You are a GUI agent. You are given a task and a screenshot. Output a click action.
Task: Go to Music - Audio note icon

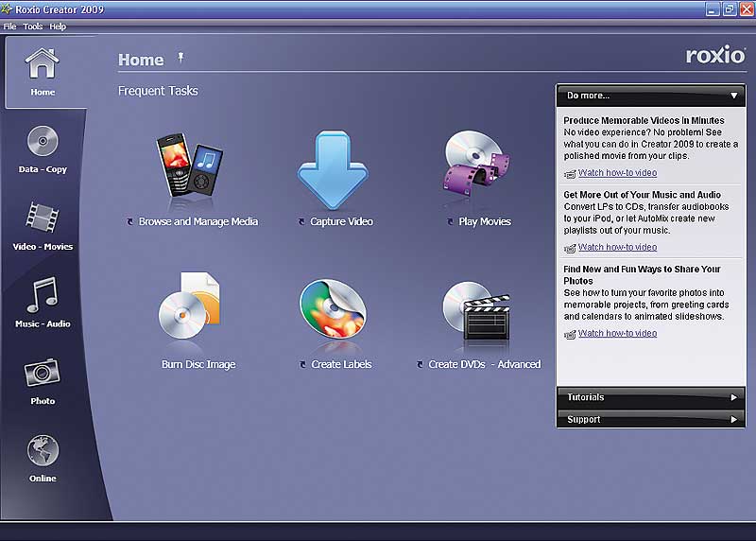point(43,294)
